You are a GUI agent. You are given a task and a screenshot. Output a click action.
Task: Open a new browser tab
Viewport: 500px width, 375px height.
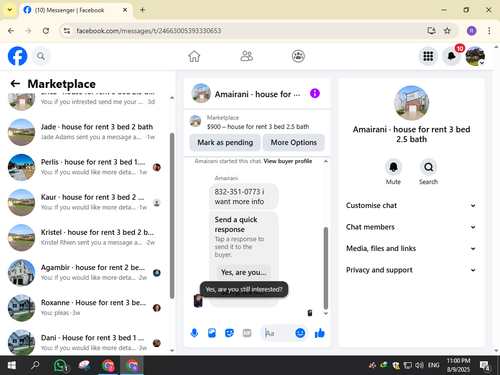coord(142,10)
